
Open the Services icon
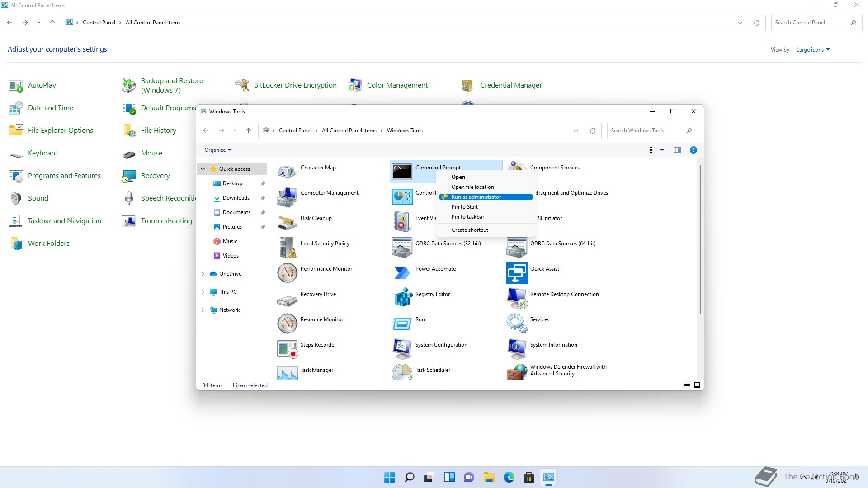pos(517,324)
